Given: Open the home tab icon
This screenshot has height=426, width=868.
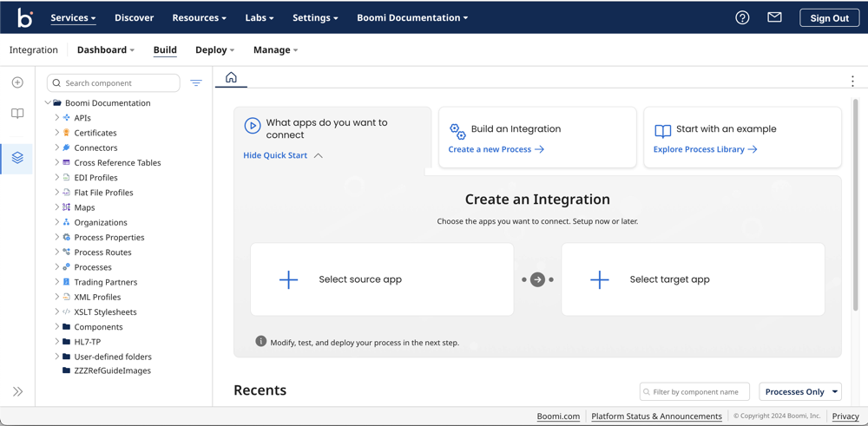Looking at the screenshot, I should click(x=231, y=77).
